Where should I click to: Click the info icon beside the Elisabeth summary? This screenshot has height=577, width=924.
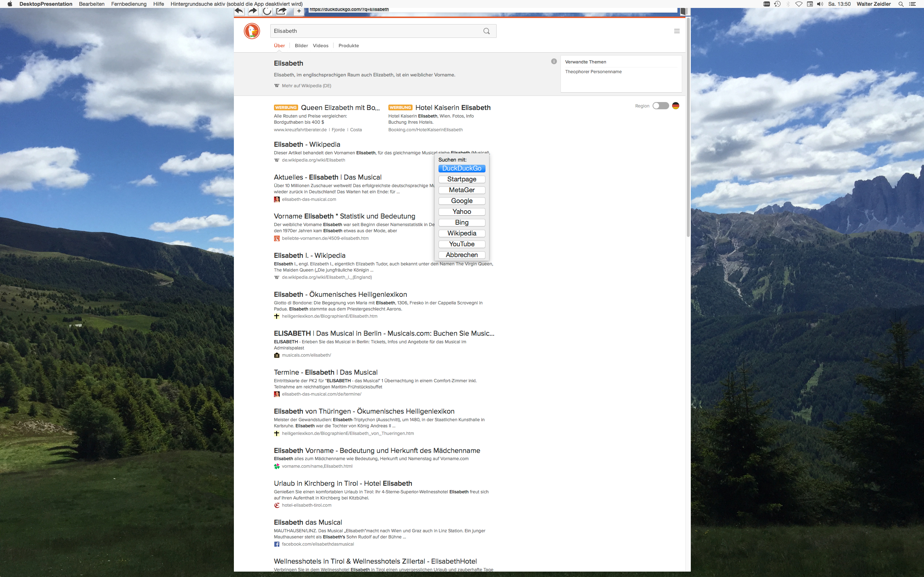[x=554, y=61]
